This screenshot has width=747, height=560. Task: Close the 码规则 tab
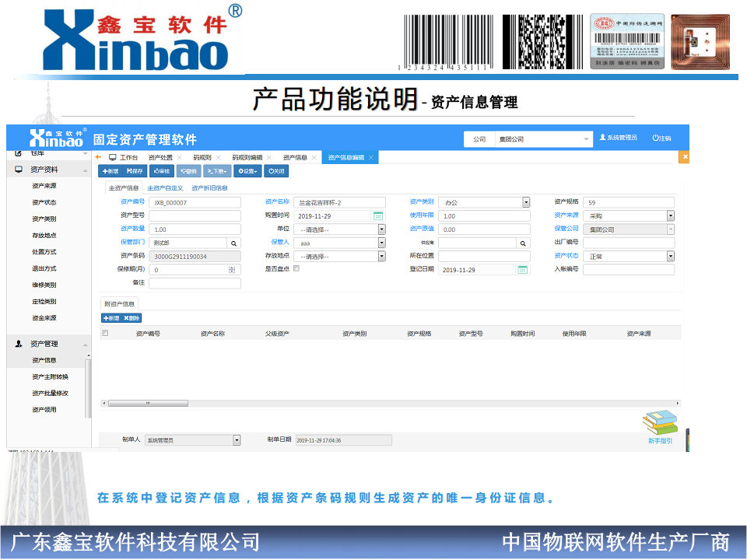[218, 158]
